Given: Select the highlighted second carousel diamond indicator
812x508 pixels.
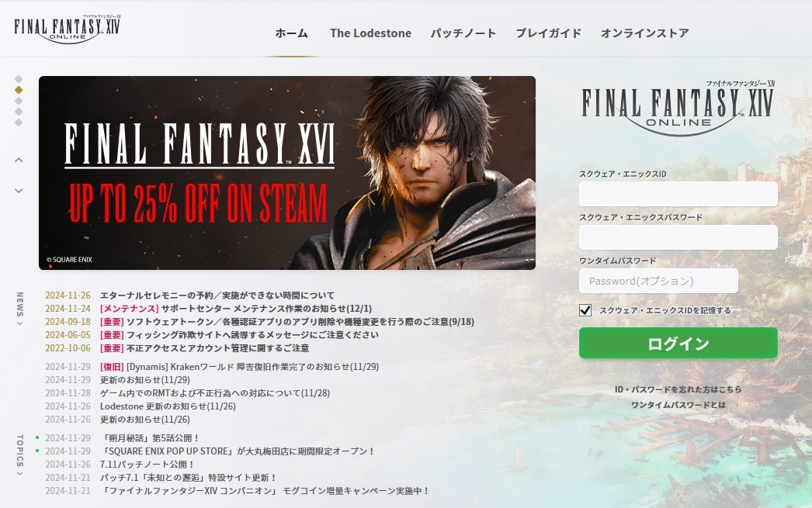Looking at the screenshot, I should coord(19,90).
